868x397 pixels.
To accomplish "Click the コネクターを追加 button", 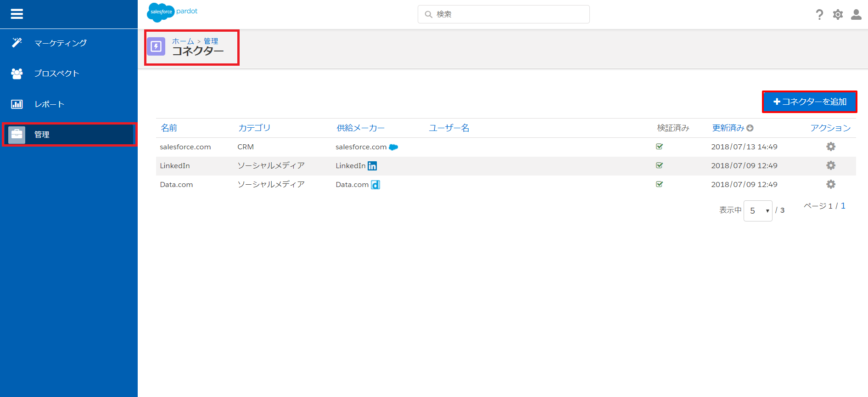I will click(x=810, y=102).
